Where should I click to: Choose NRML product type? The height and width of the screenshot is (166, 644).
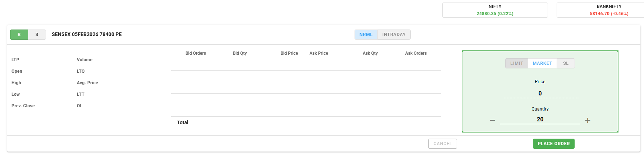(366, 35)
